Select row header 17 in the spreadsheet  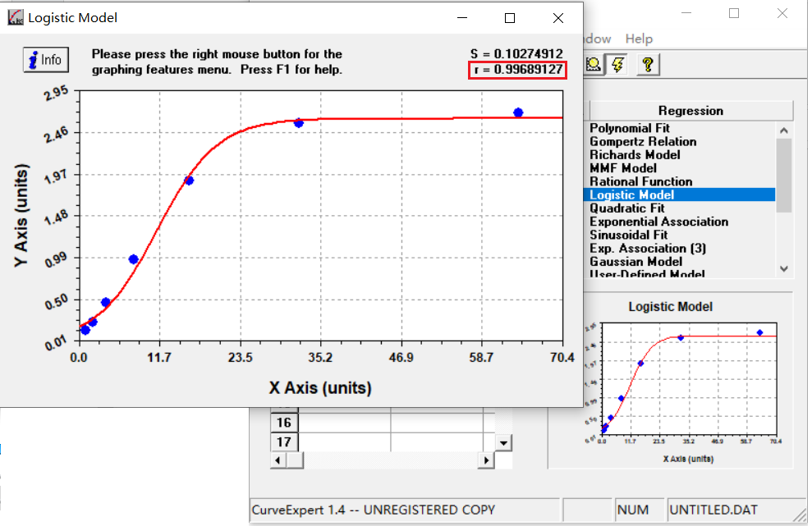[x=284, y=442]
